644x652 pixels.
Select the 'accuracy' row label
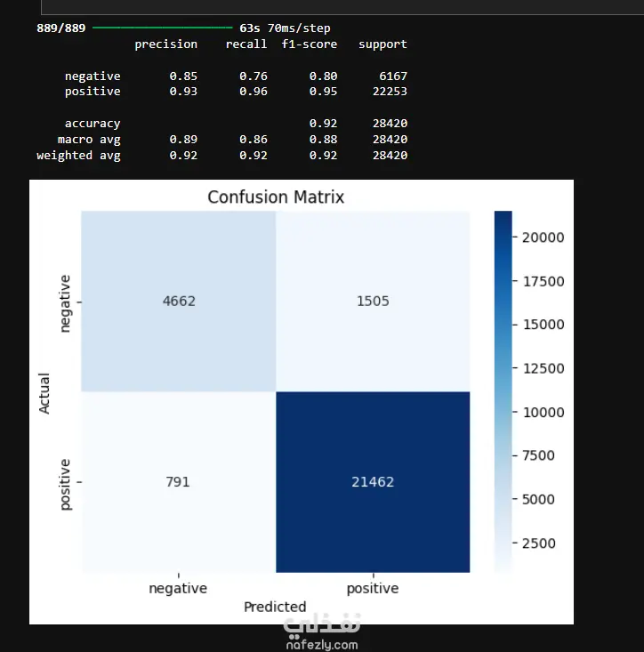(93, 124)
